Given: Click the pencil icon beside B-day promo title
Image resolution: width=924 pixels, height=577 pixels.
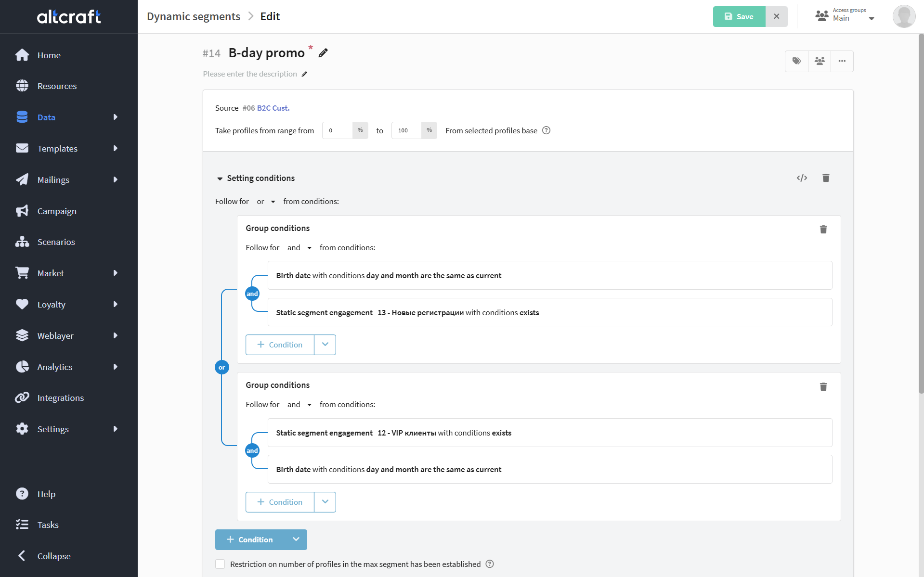Looking at the screenshot, I should coord(323,53).
